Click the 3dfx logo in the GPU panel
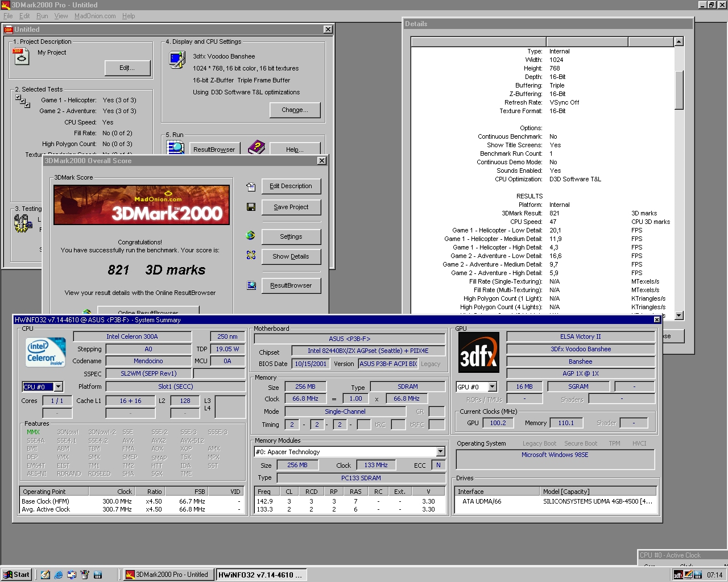Image resolution: width=728 pixels, height=582 pixels. [x=478, y=352]
